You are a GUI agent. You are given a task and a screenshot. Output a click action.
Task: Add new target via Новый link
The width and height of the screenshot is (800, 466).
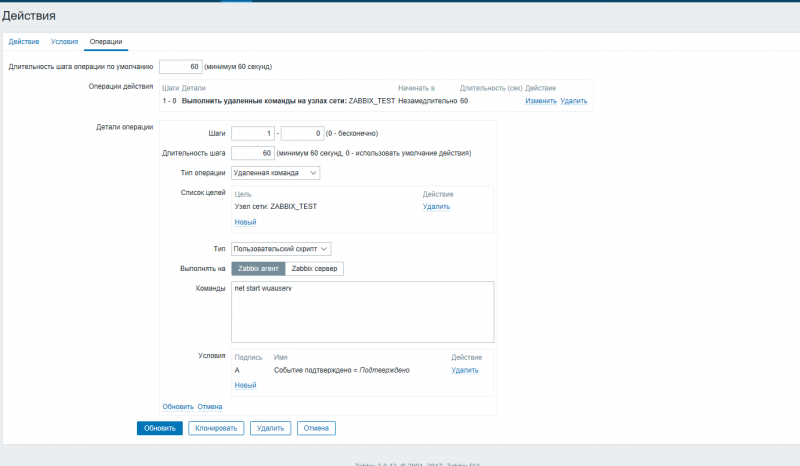click(x=245, y=222)
